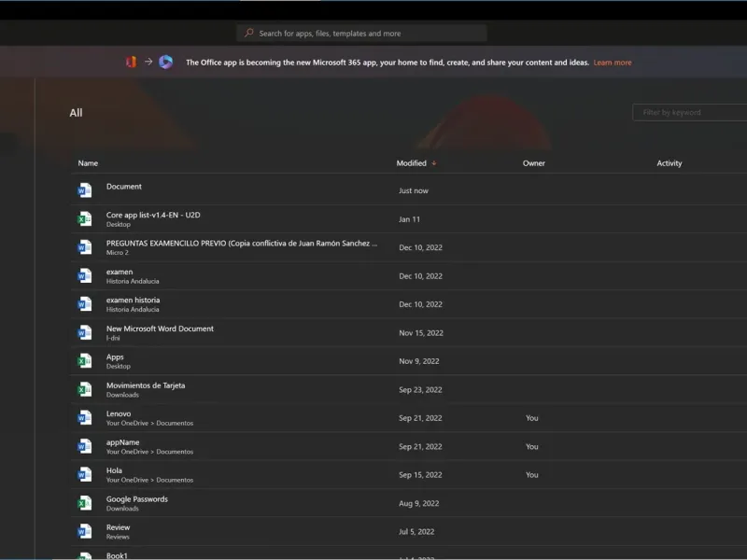Click the Excel icon for Google Passwords
This screenshot has width=747, height=560.
pyautogui.click(x=84, y=503)
